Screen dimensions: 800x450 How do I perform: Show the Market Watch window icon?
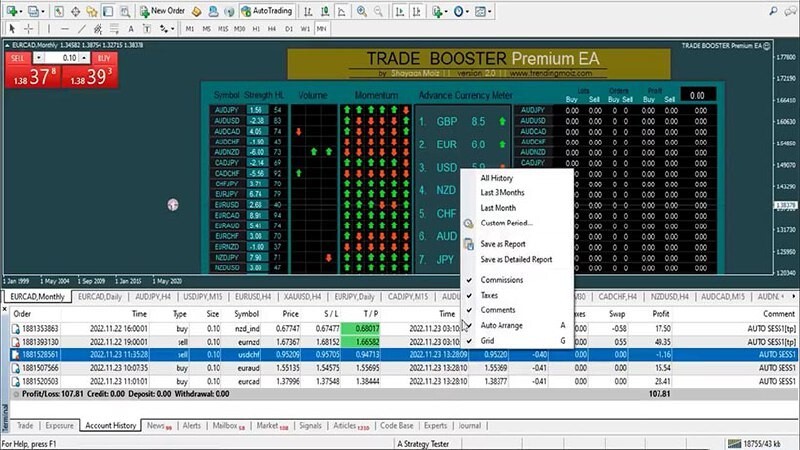tap(59, 11)
